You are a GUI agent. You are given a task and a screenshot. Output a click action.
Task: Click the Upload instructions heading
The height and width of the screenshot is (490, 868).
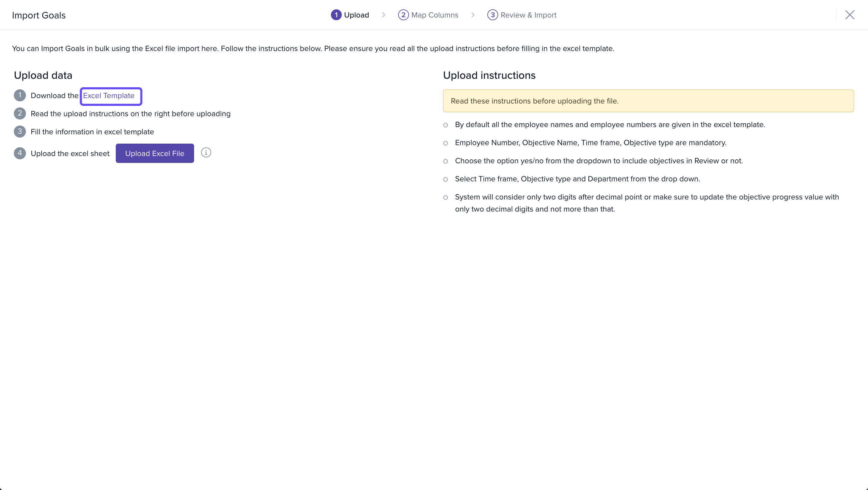click(489, 75)
